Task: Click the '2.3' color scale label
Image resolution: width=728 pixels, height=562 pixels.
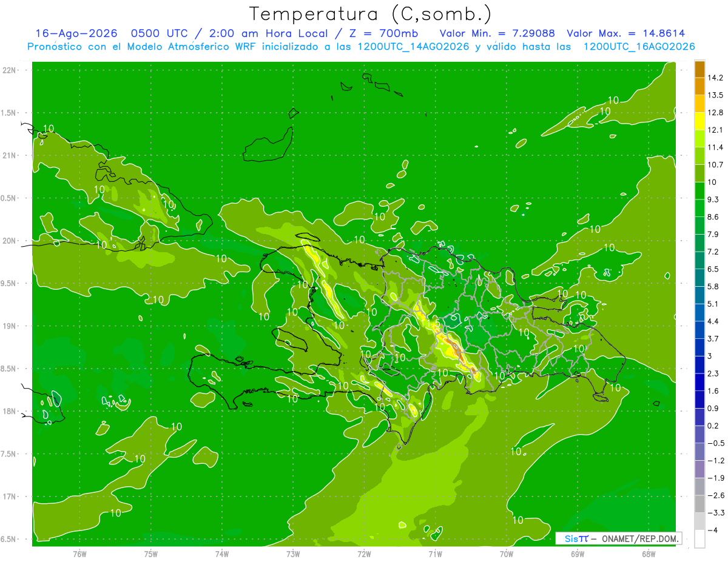Action: click(714, 373)
